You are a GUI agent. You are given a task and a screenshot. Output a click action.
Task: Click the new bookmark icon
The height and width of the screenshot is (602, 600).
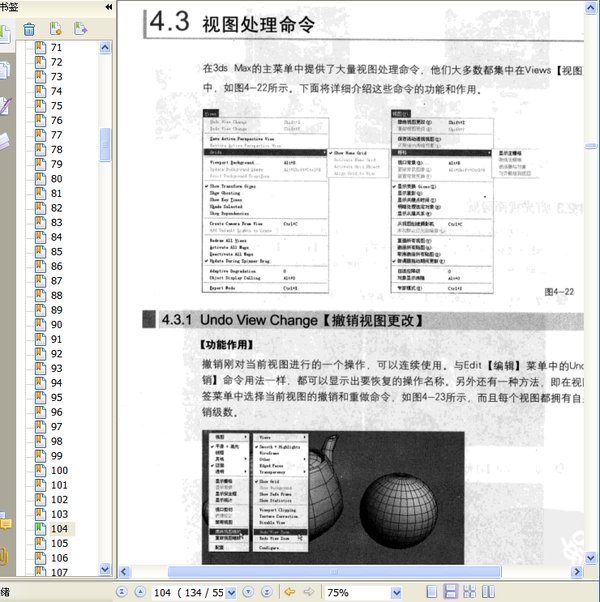tap(56, 28)
